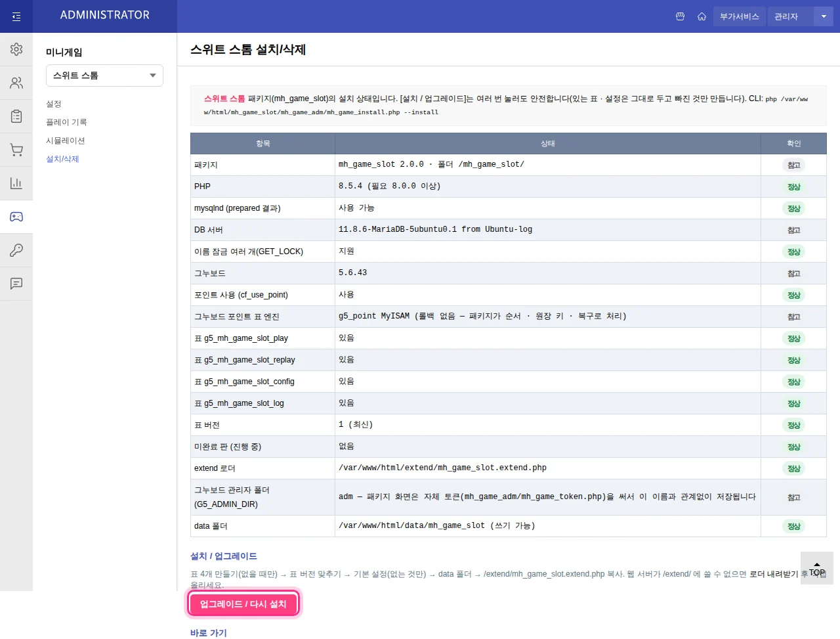Open the 설치/삭제 menu item
This screenshot has height=639, width=840.
click(x=62, y=159)
